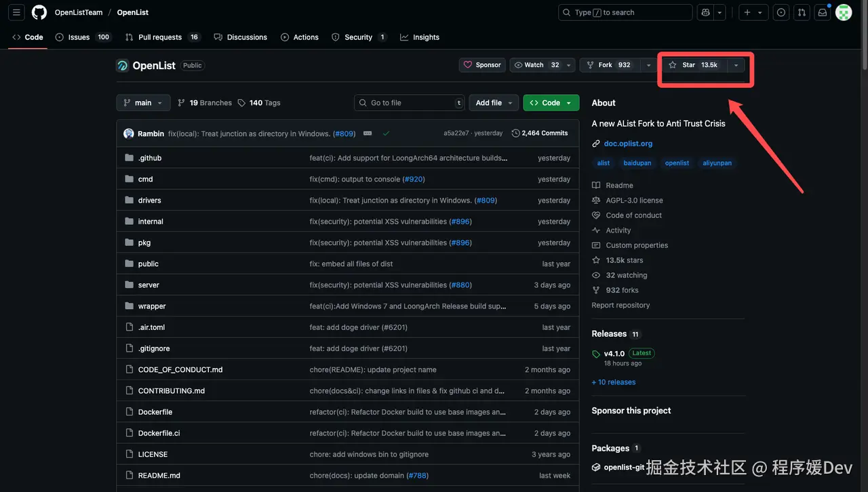
Task: Open the Code of conduct link
Action: pos(634,216)
